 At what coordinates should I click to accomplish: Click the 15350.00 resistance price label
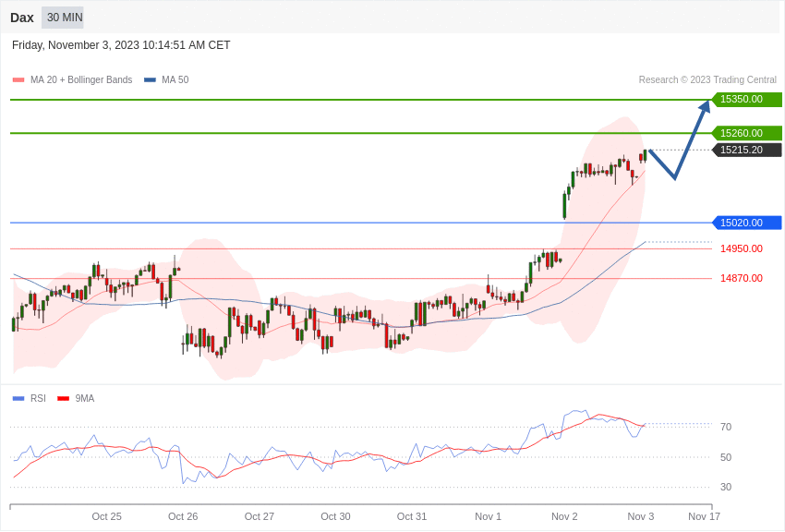pyautogui.click(x=746, y=99)
